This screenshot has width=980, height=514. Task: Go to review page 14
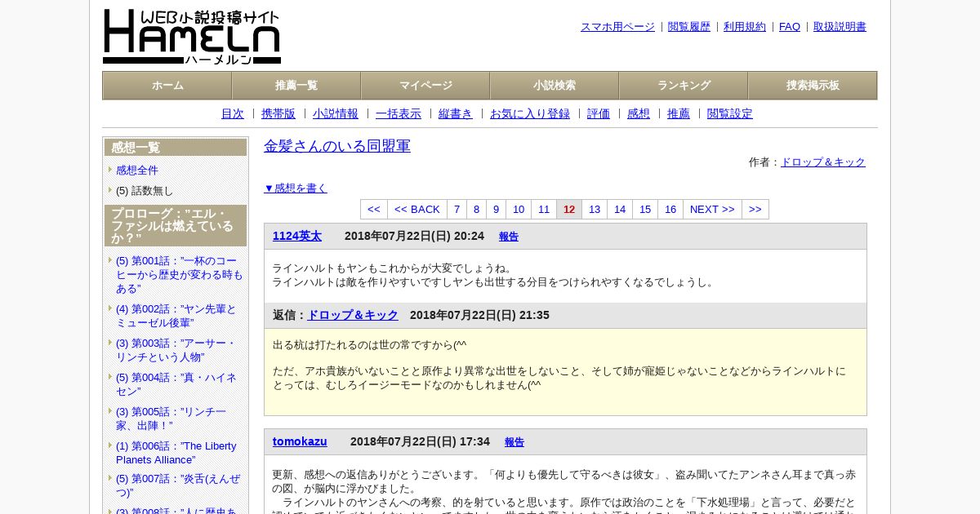[620, 210]
